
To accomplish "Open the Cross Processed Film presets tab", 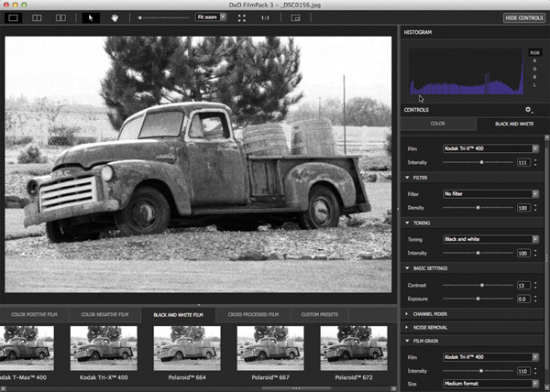I will (x=253, y=314).
